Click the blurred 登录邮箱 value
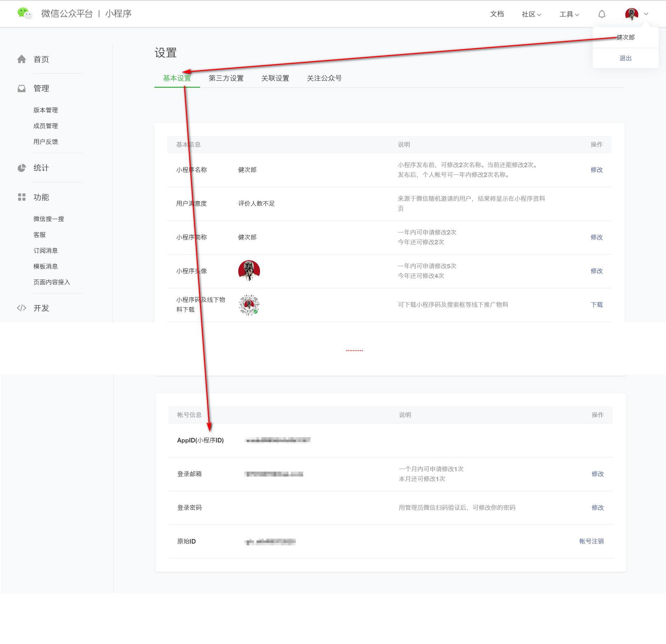 274,474
